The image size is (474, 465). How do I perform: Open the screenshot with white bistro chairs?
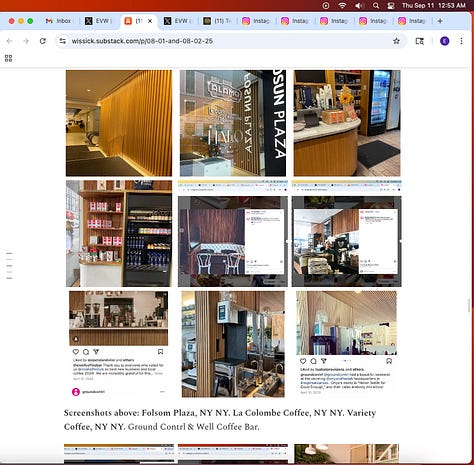[233, 233]
